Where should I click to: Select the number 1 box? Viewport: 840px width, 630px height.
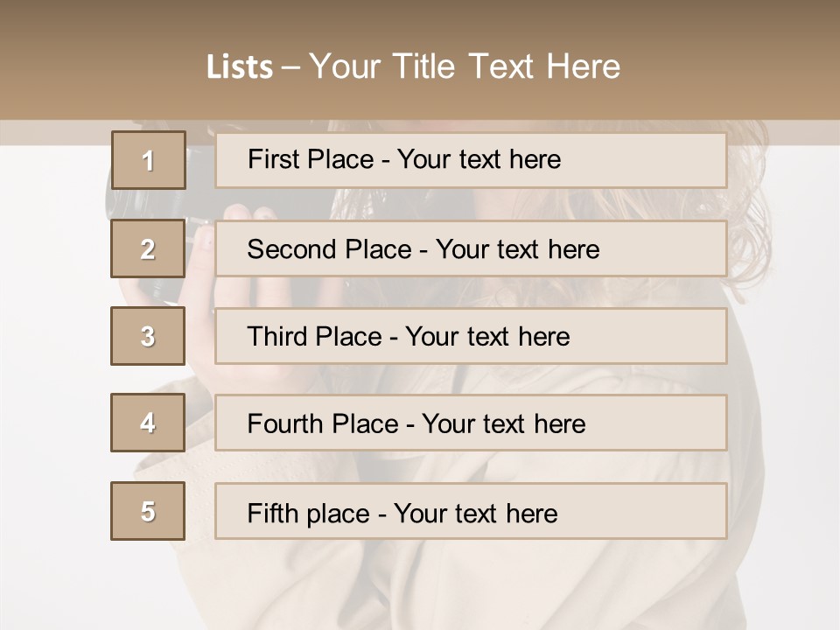coord(149,160)
